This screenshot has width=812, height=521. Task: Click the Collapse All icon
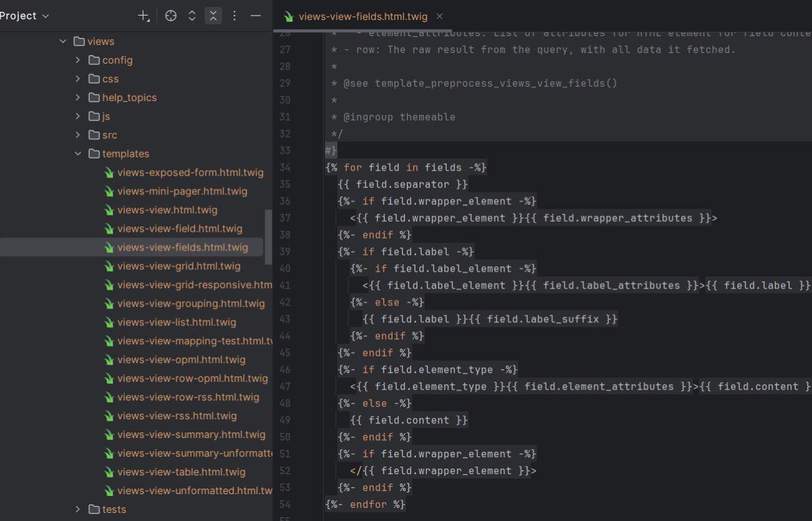(x=214, y=16)
